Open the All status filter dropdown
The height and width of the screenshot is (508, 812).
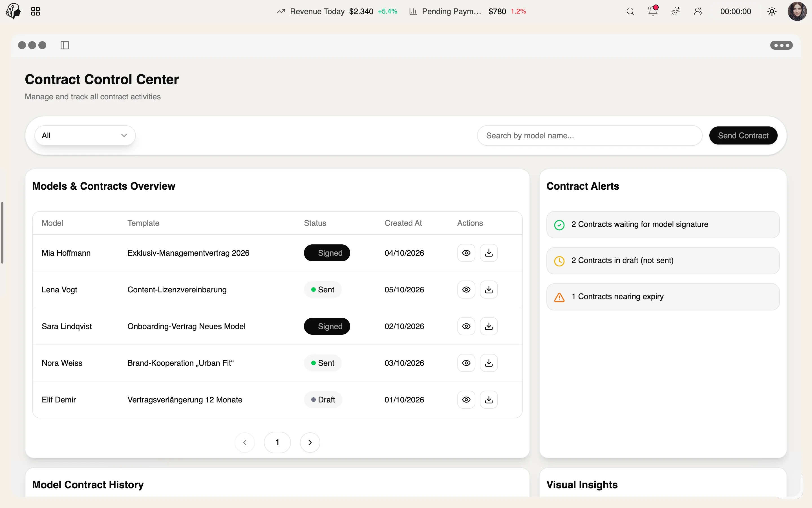click(85, 135)
